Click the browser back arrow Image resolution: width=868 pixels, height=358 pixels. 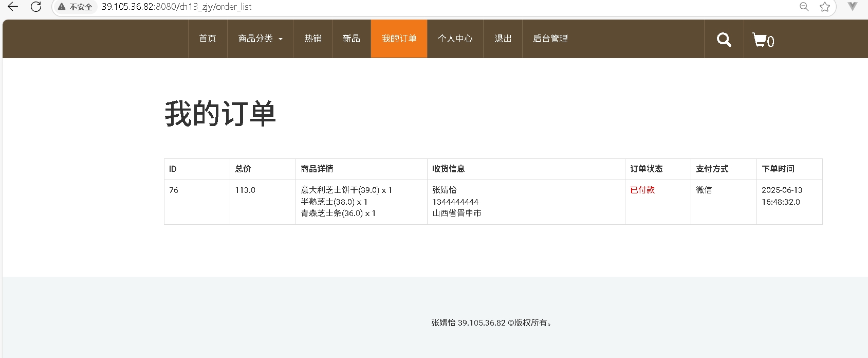13,7
